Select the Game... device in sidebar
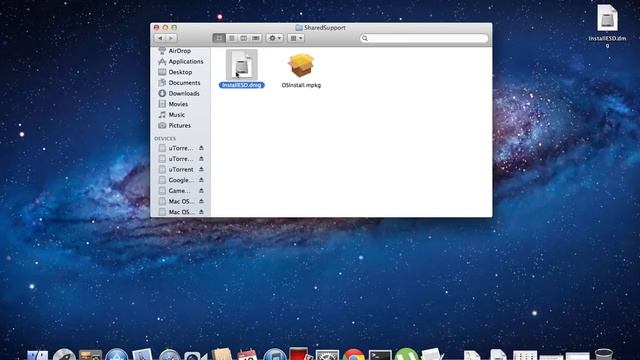This screenshot has height=360, width=640. [179, 191]
